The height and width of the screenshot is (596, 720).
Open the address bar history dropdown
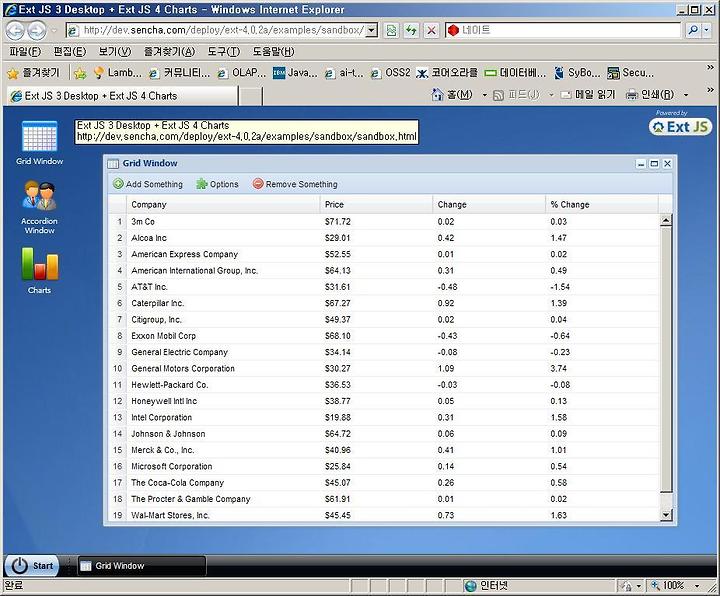372,30
